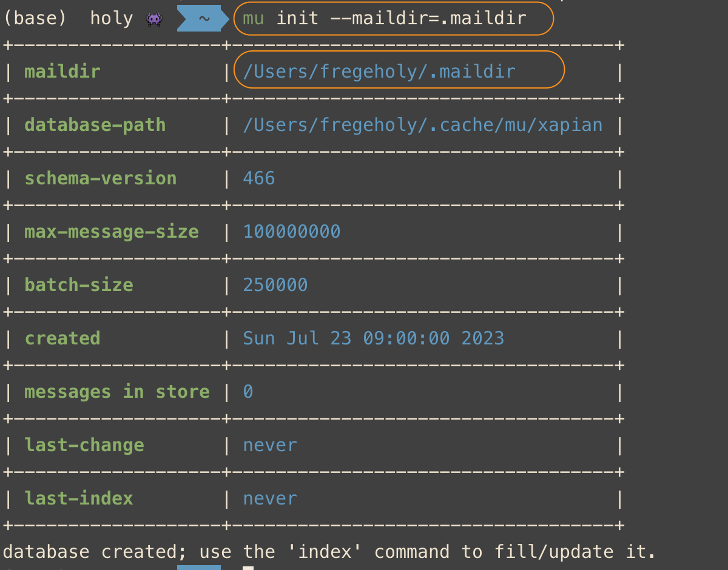Select the created date 'Sun Jul 23 09:00:00 2023'
728x570 pixels.
point(373,338)
